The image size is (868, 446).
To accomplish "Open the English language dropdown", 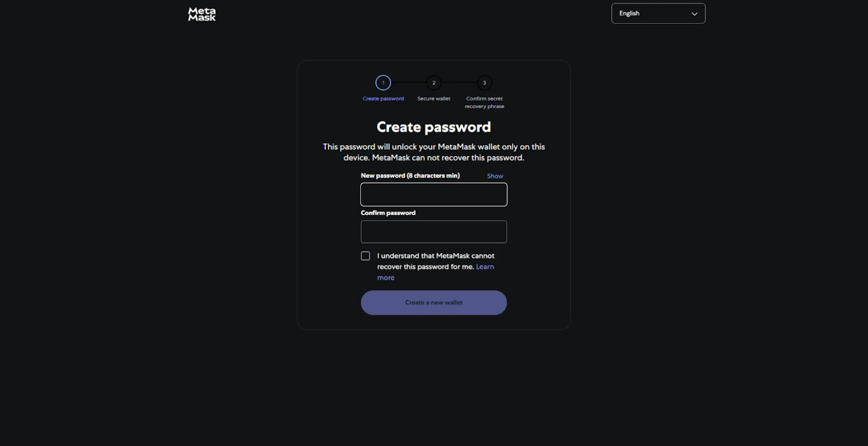I will (x=658, y=13).
